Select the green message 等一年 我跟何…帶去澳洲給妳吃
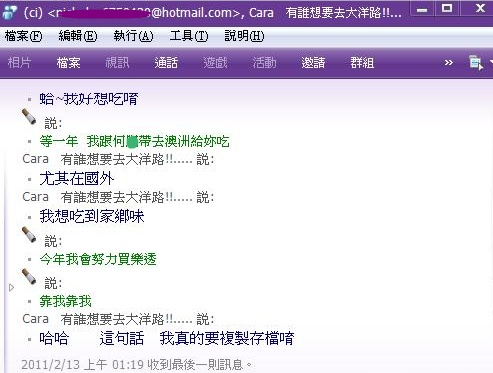 click(x=134, y=142)
